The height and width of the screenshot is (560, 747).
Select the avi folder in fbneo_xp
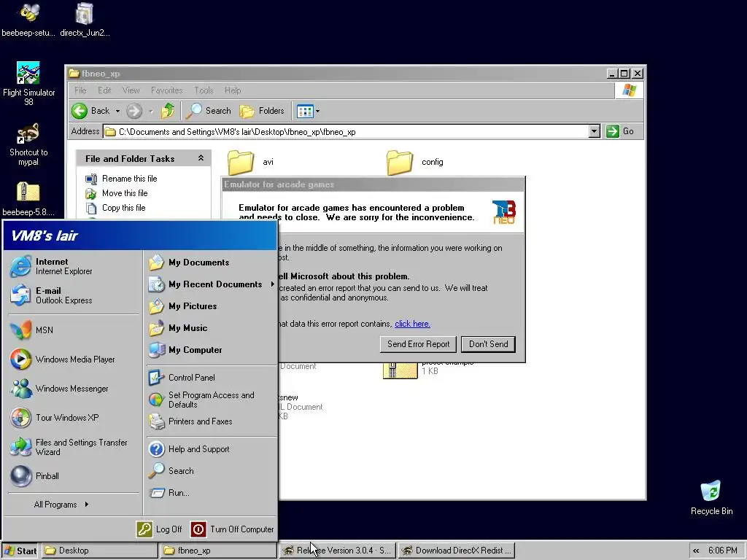pyautogui.click(x=251, y=163)
